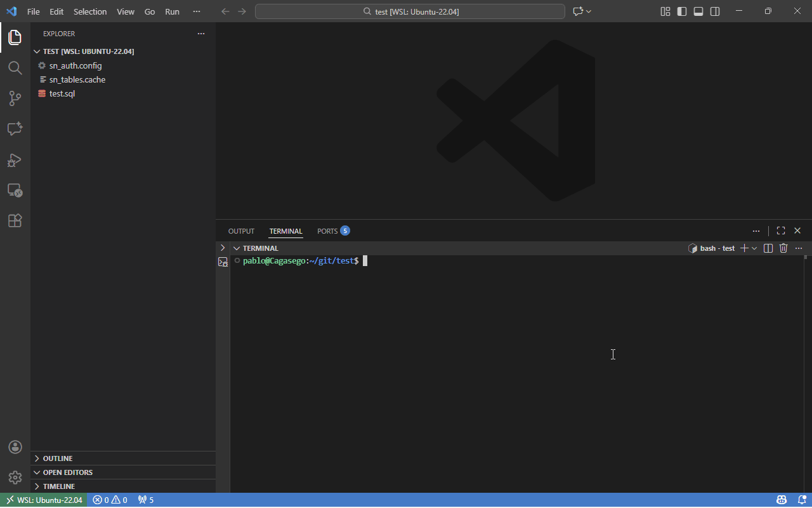This screenshot has width=812, height=508.
Task: Open the terminal profile dropdown chevron
Action: [x=754, y=248]
